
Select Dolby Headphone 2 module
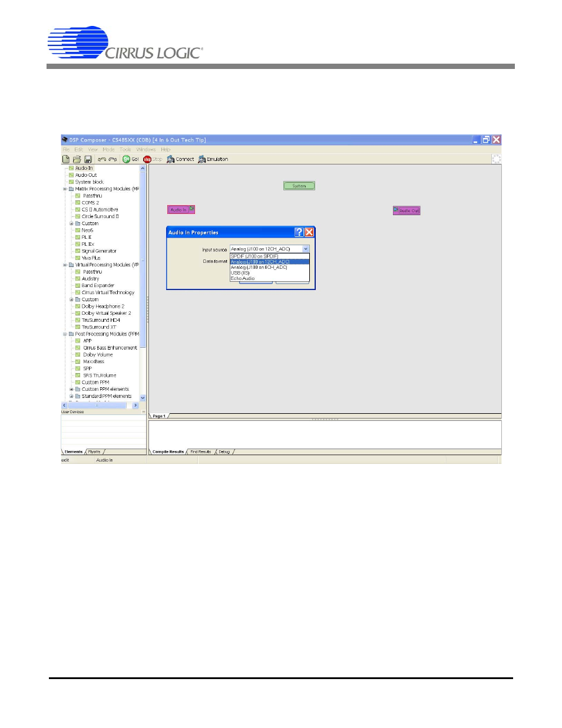pos(103,307)
